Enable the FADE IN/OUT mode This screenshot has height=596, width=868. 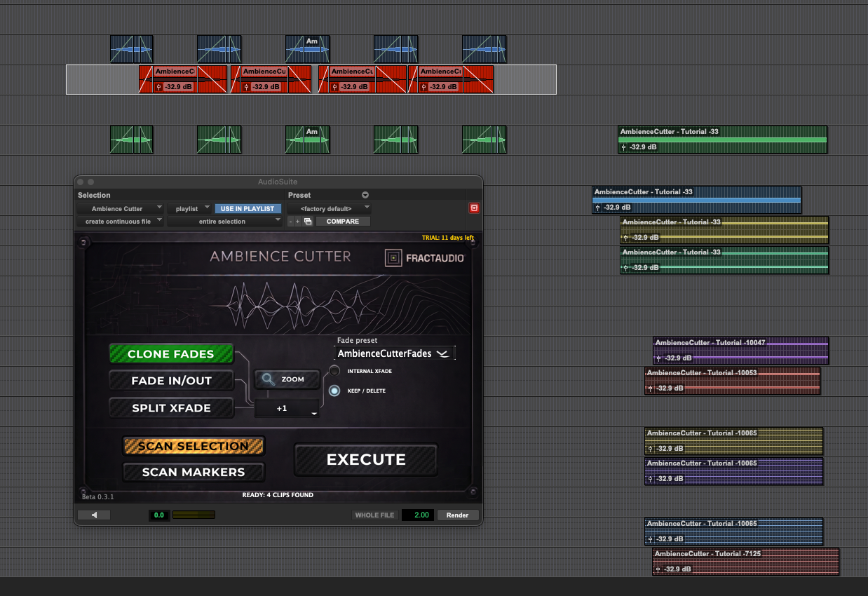(x=171, y=381)
